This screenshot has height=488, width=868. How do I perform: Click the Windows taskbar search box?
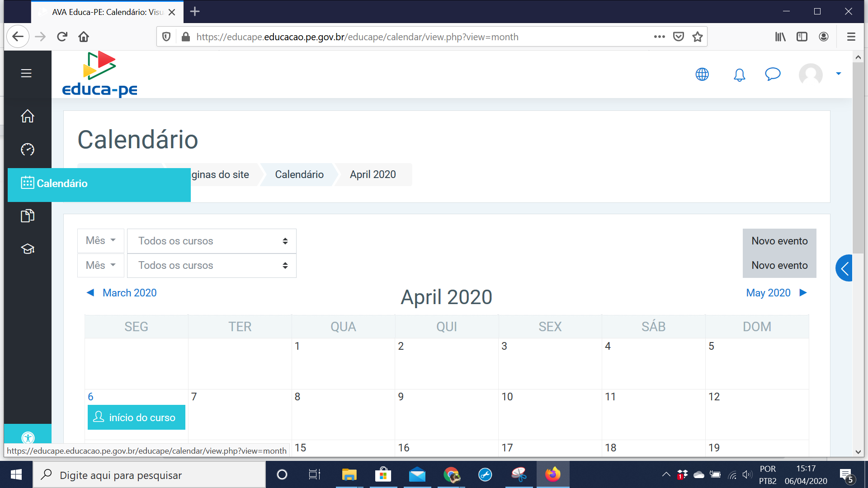click(x=149, y=475)
